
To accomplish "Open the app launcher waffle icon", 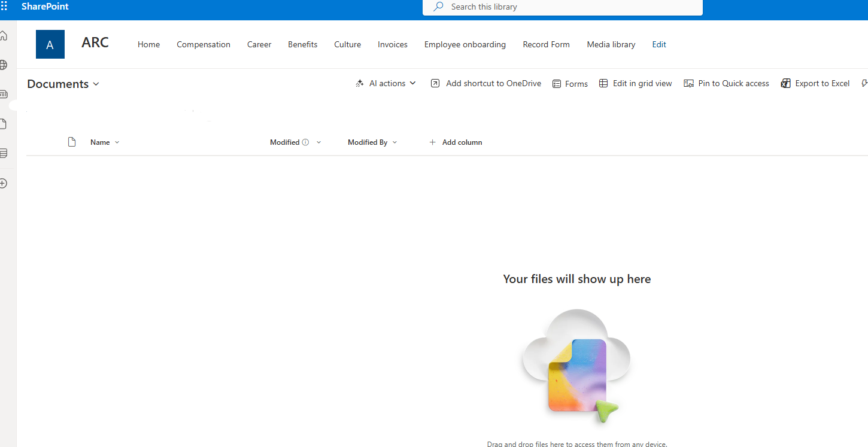I will coord(4,7).
